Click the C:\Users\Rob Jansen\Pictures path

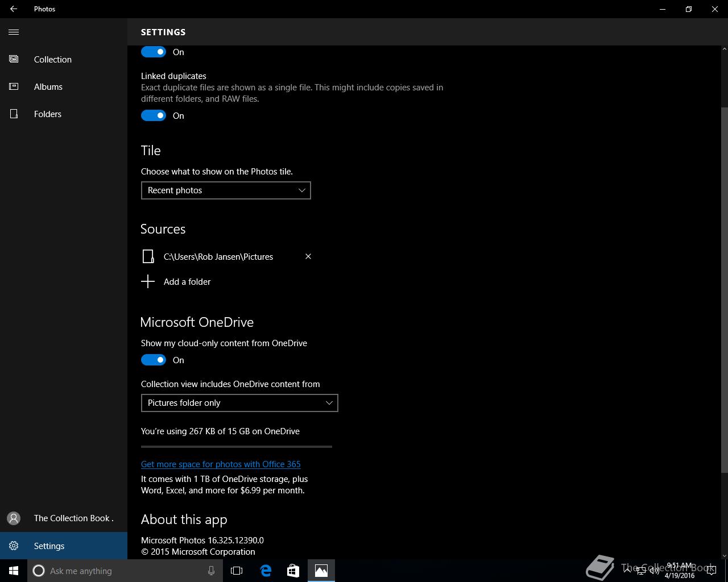click(x=218, y=256)
